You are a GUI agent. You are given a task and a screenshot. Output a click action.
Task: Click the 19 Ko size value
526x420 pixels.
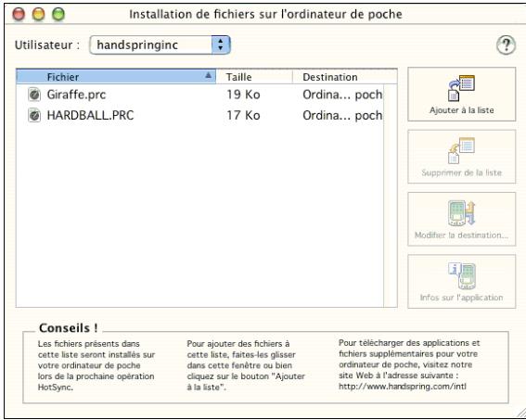pos(243,95)
